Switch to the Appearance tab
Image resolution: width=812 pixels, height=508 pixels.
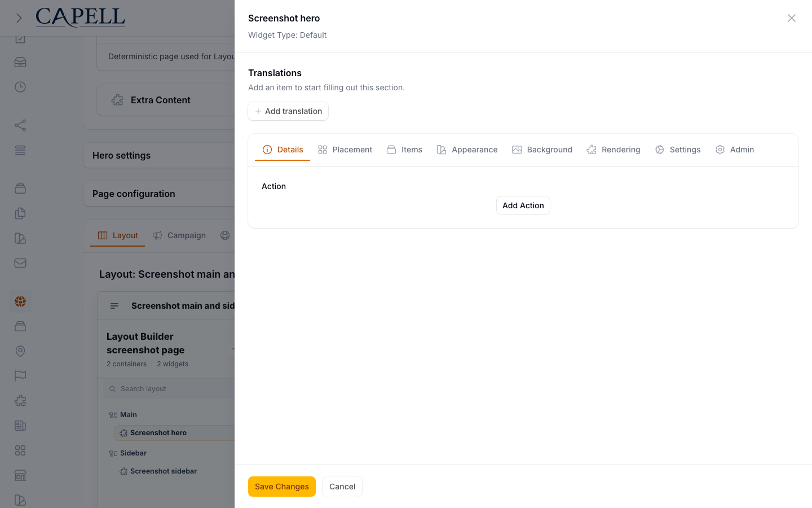pos(467,150)
